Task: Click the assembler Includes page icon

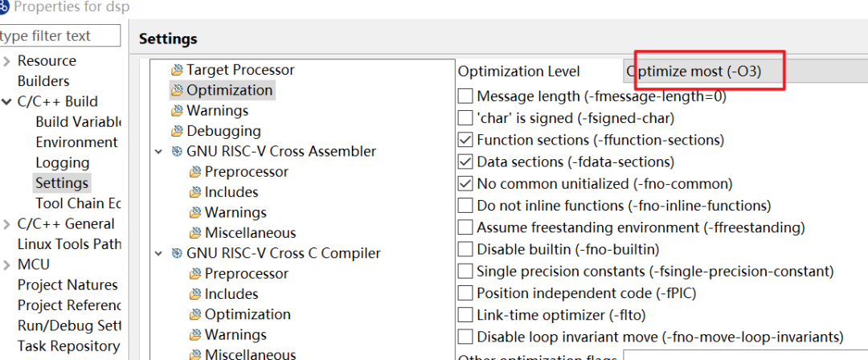Action: [x=194, y=193]
